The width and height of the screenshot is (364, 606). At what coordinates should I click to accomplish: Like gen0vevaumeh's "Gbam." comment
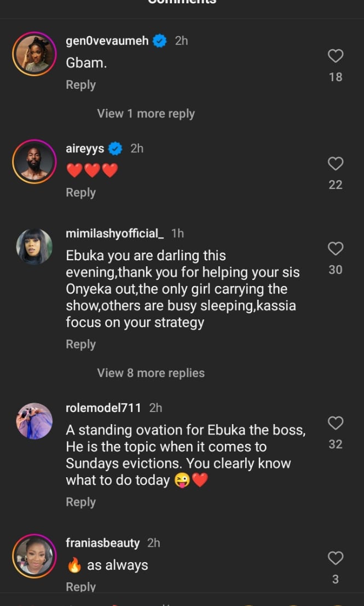(x=336, y=56)
